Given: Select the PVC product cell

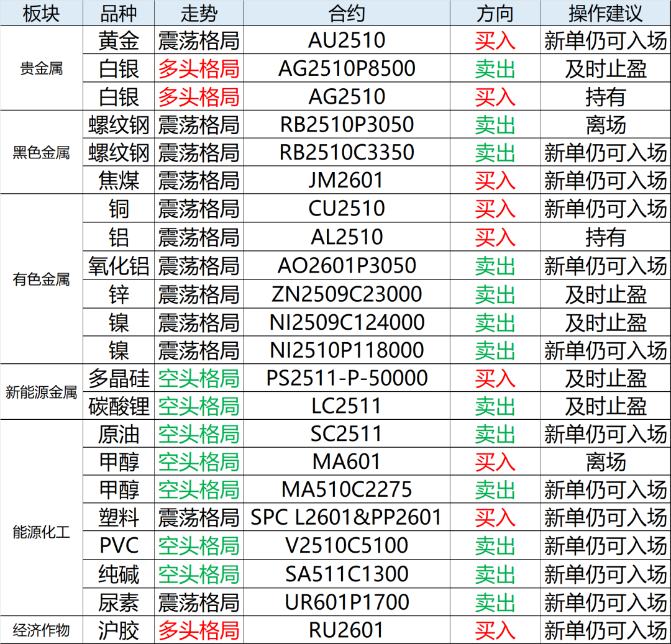Looking at the screenshot, I should [119, 546].
